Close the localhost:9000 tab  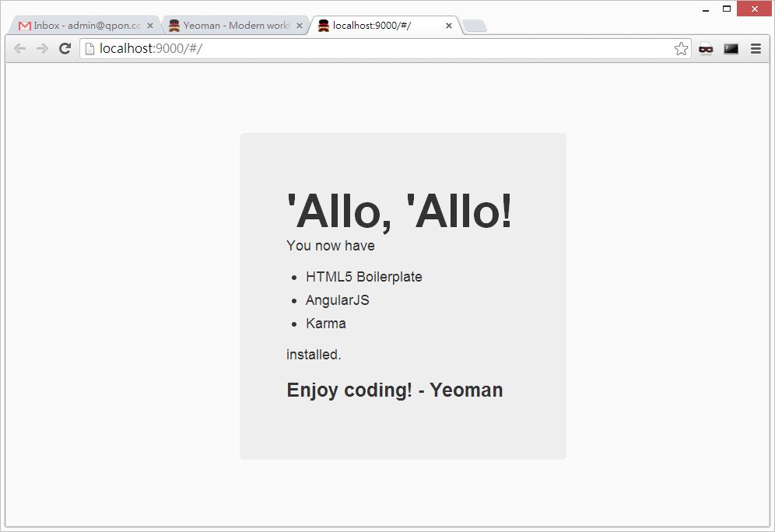point(449,26)
